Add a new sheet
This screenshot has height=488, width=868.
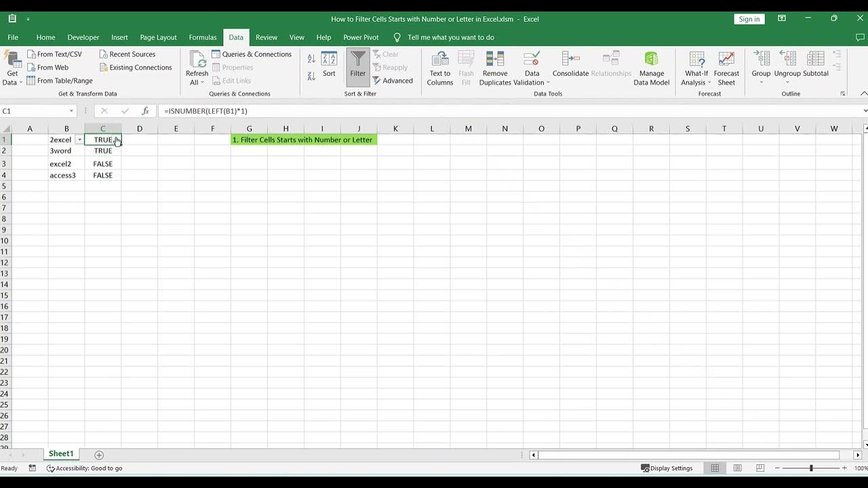tap(99, 455)
